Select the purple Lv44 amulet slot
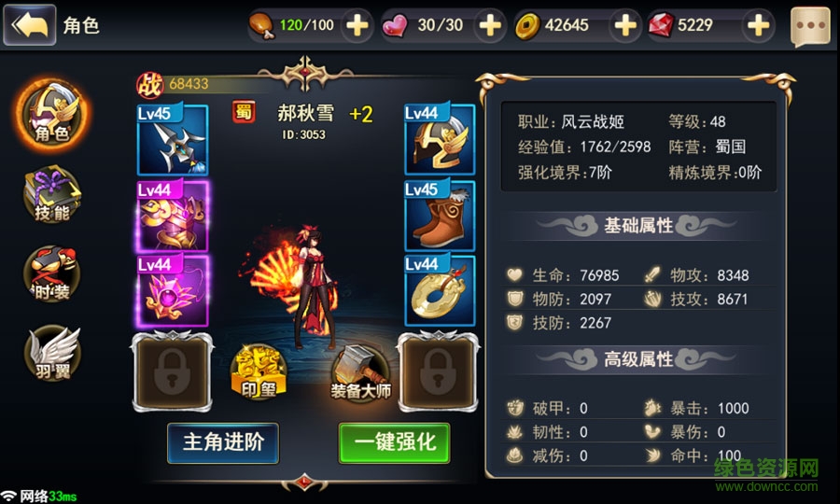 (173, 291)
